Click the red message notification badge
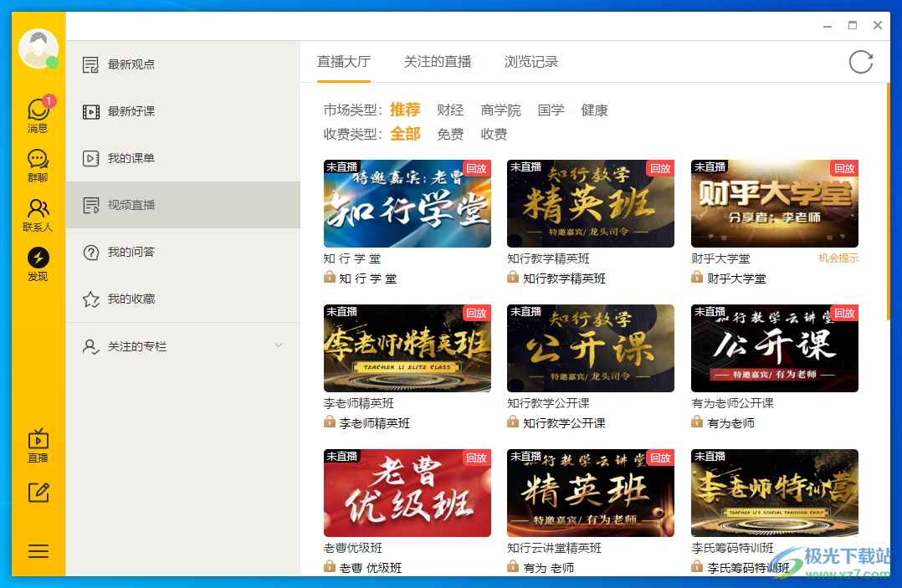The image size is (902, 588). [49, 101]
